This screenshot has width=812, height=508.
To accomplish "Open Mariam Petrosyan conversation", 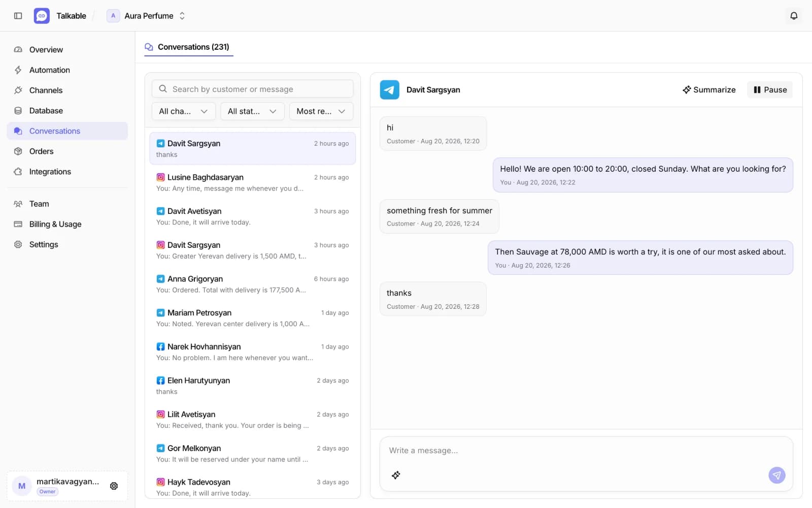I will pyautogui.click(x=252, y=318).
